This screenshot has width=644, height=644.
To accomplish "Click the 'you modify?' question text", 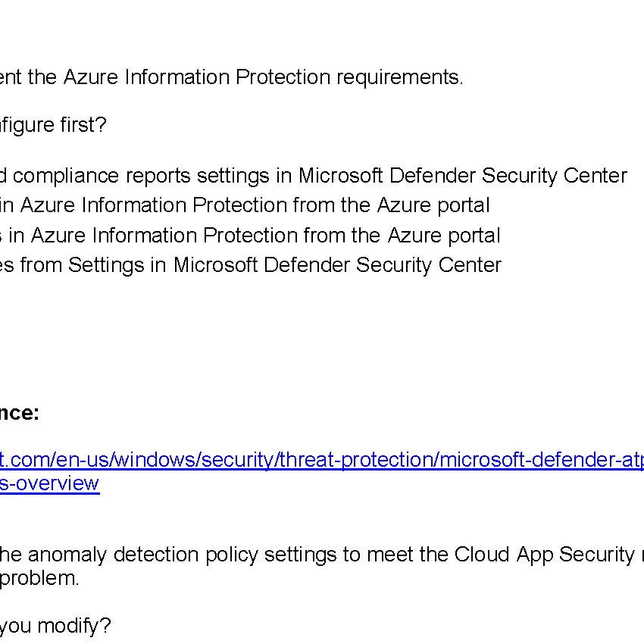I will coord(55,626).
